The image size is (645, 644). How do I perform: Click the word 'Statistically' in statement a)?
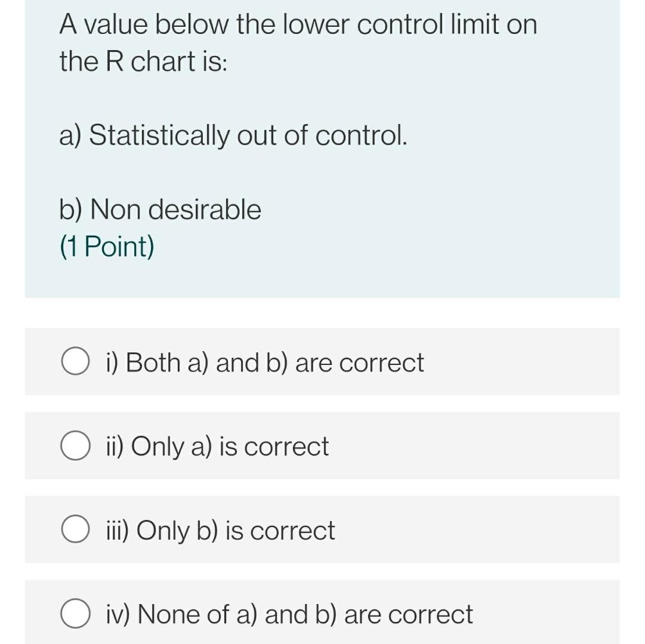[x=159, y=135]
